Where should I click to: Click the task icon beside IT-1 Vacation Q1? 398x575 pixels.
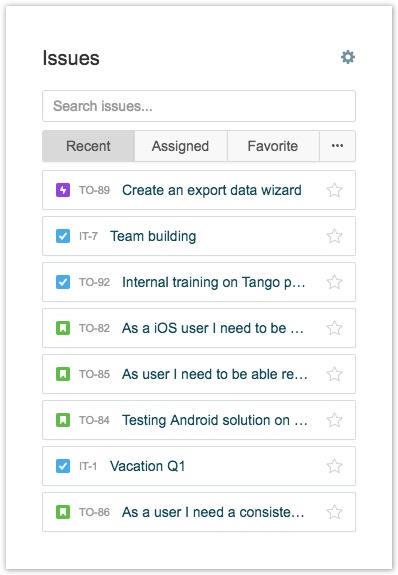(x=63, y=466)
